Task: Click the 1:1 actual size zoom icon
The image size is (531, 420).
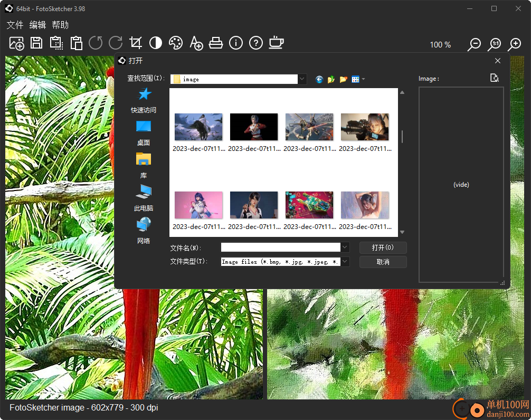Action: (495, 44)
